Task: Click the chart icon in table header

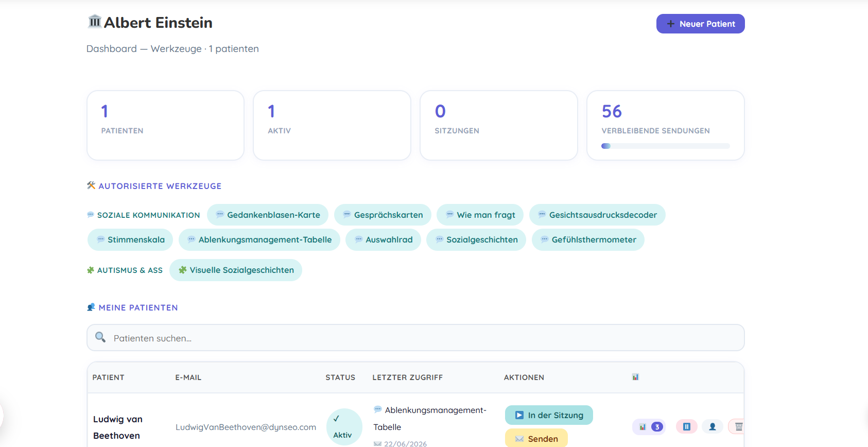Action: [635, 377]
